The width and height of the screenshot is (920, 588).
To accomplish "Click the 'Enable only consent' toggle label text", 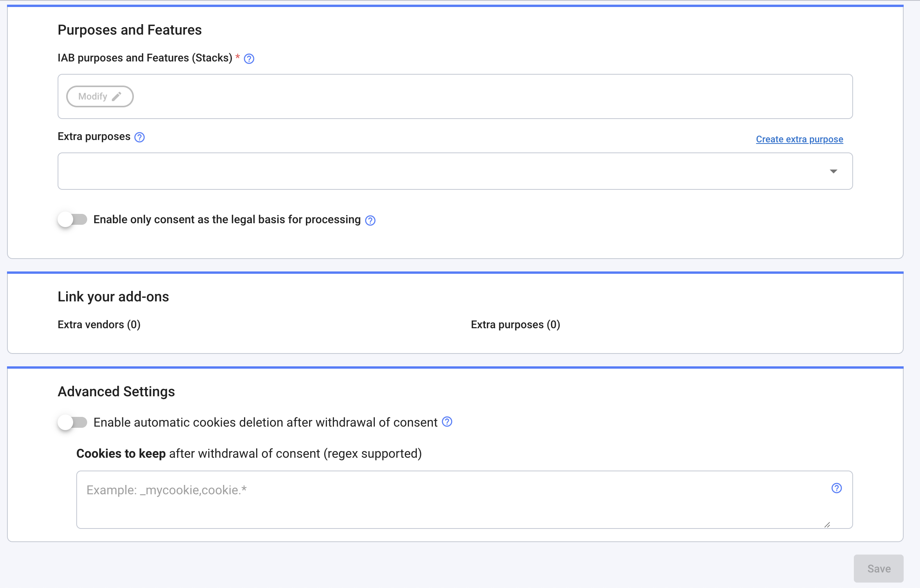I will coord(227,220).
